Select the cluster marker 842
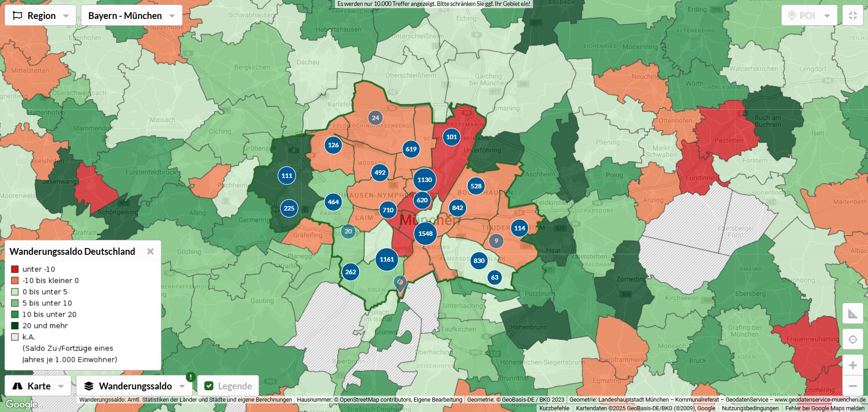This screenshot has width=868, height=412. click(458, 208)
